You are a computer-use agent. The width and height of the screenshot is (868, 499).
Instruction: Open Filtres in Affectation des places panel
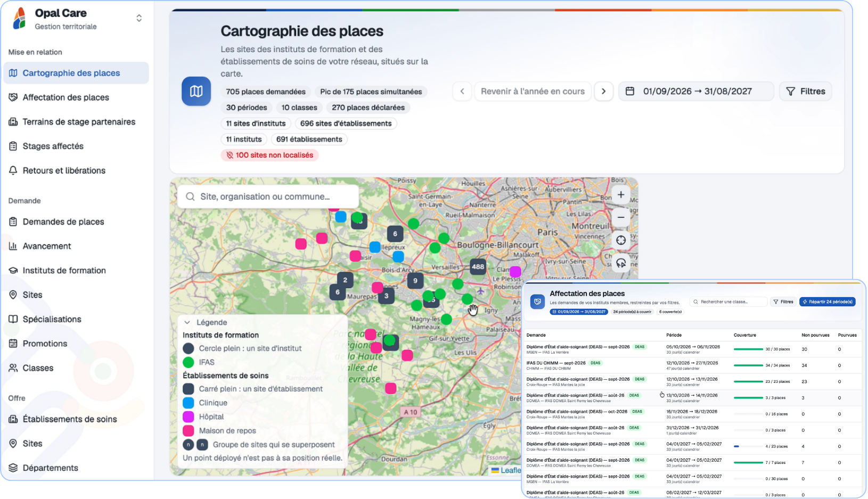coord(783,302)
